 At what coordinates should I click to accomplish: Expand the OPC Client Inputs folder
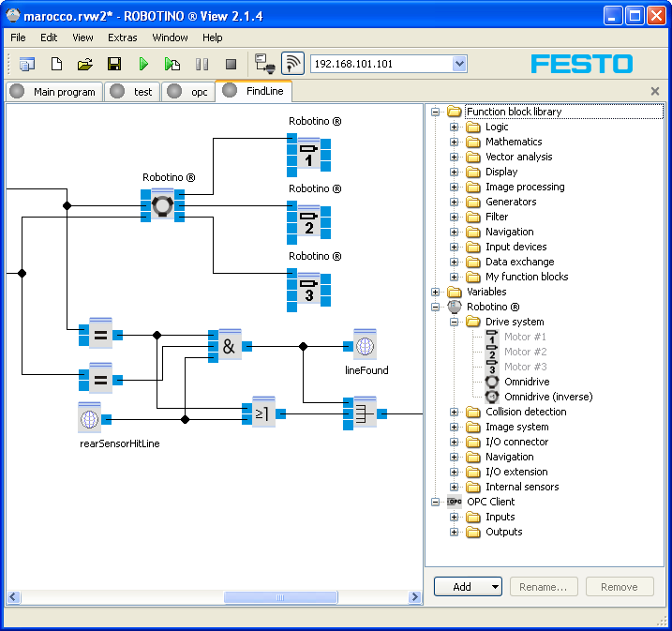click(x=455, y=517)
